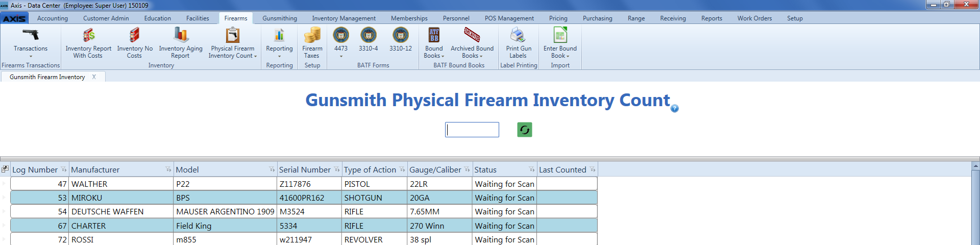Click Print Gun Labels

(x=519, y=43)
